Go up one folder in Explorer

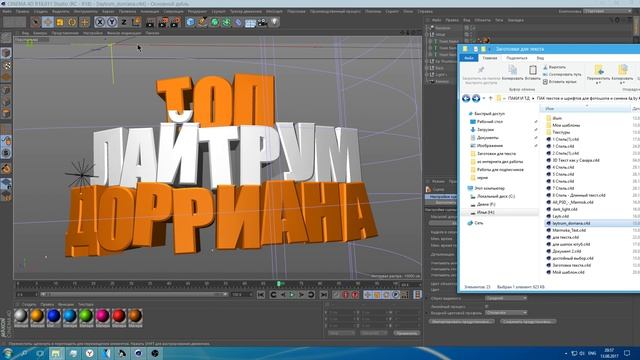click(491, 98)
